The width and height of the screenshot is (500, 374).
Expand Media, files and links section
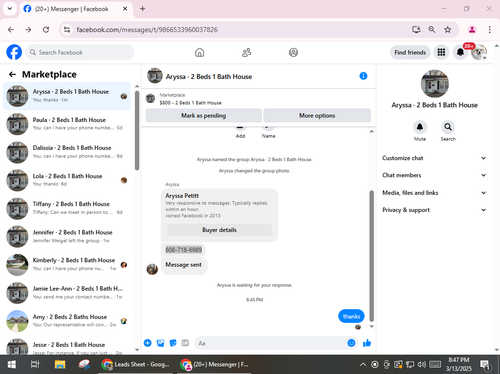pyautogui.click(x=434, y=193)
